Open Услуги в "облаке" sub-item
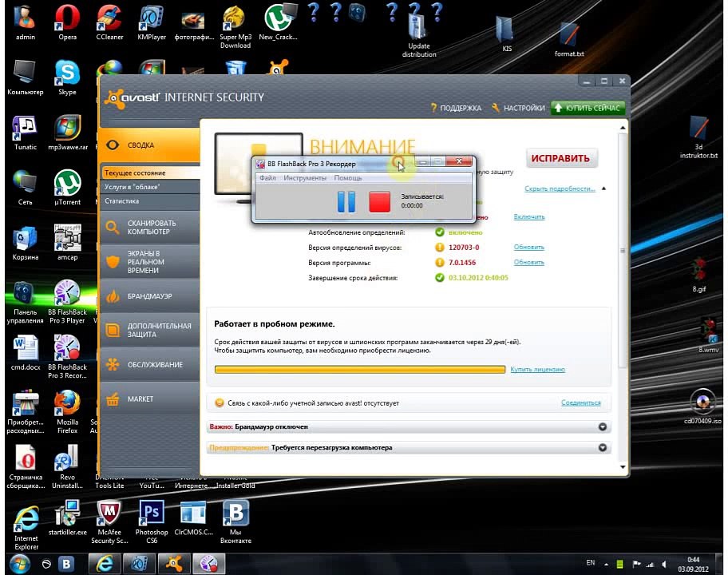 (149, 187)
